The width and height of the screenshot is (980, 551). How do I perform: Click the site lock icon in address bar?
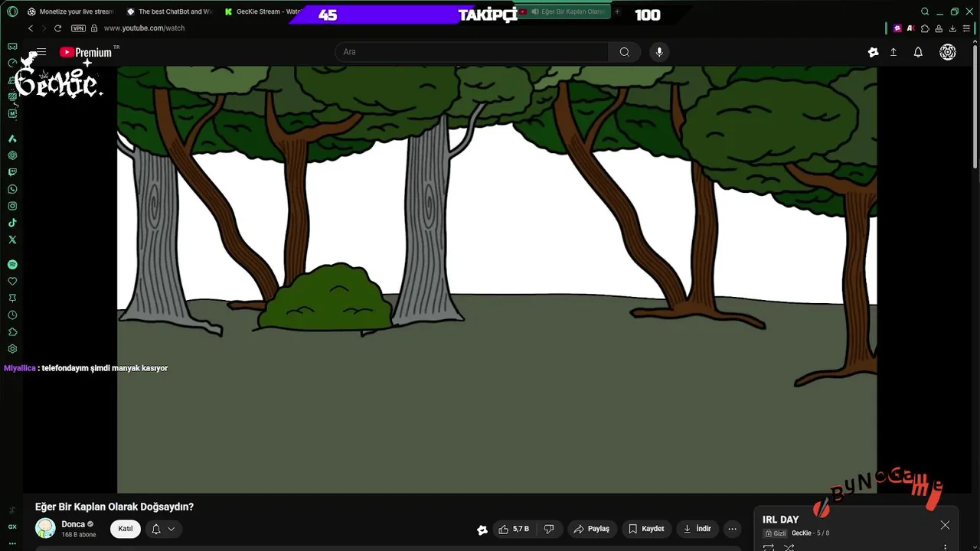pos(94,28)
